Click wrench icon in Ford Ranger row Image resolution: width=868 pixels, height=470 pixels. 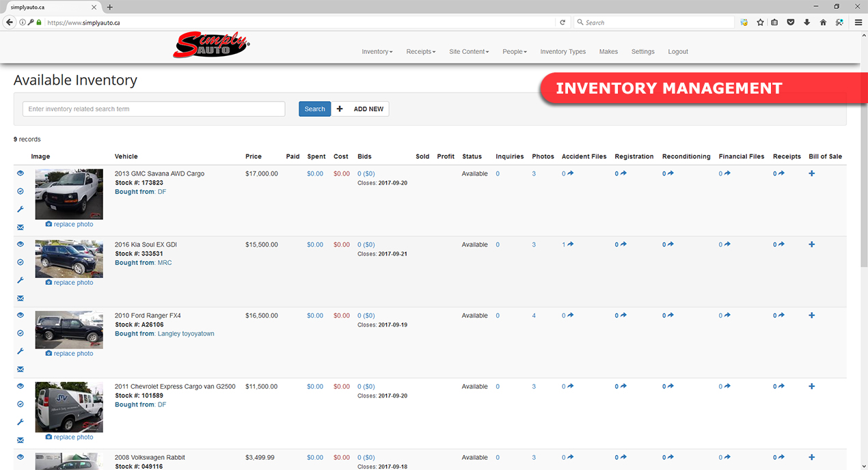tap(21, 351)
